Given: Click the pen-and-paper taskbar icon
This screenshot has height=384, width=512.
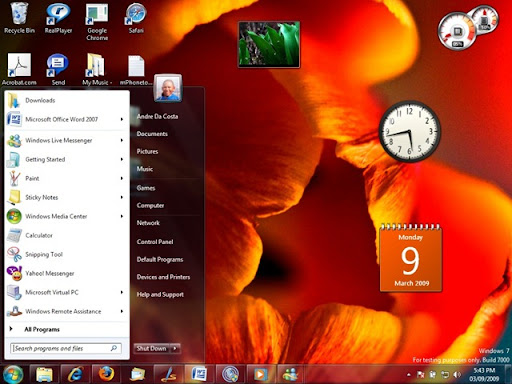Looking at the screenshot, I should tap(168, 374).
